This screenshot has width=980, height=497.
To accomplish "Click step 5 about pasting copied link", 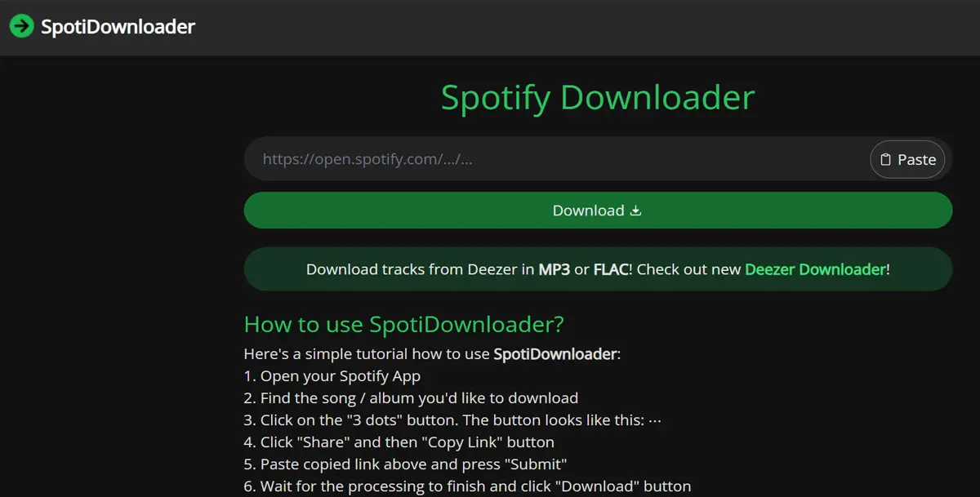I will (x=406, y=464).
